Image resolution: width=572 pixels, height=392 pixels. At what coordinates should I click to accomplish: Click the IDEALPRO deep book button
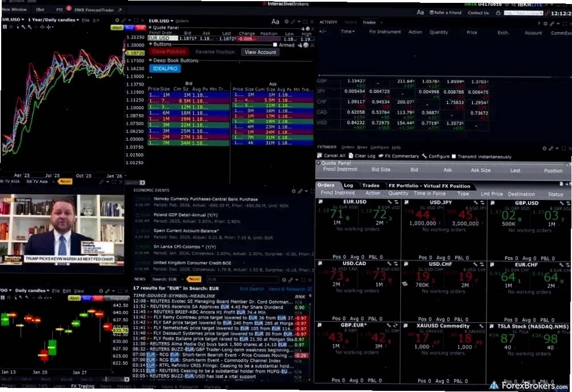(165, 69)
